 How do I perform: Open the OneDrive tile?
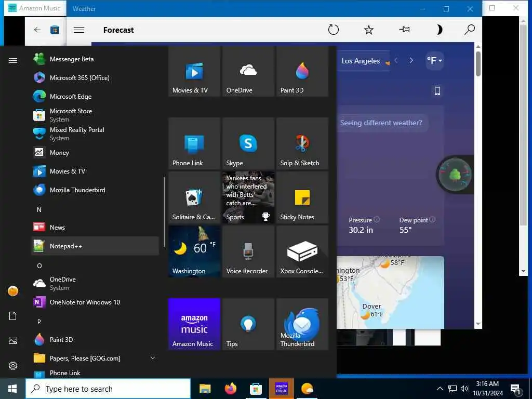coord(248,72)
